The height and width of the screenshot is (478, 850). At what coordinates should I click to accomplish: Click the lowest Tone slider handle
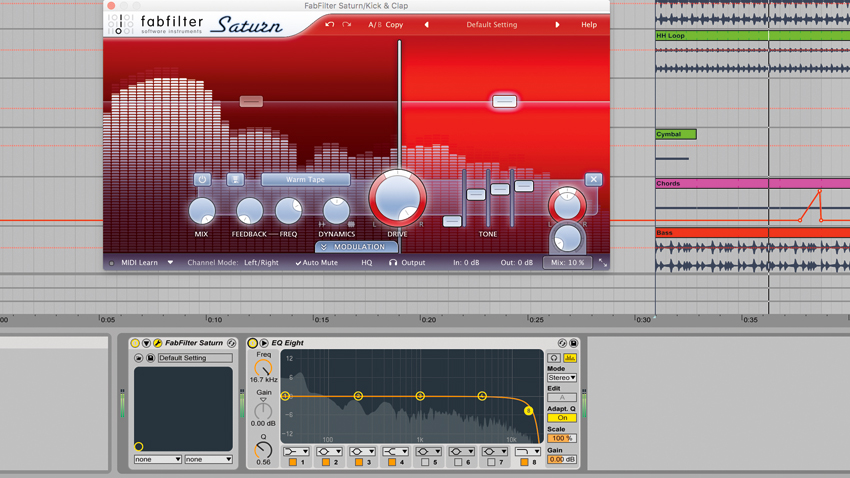452,221
